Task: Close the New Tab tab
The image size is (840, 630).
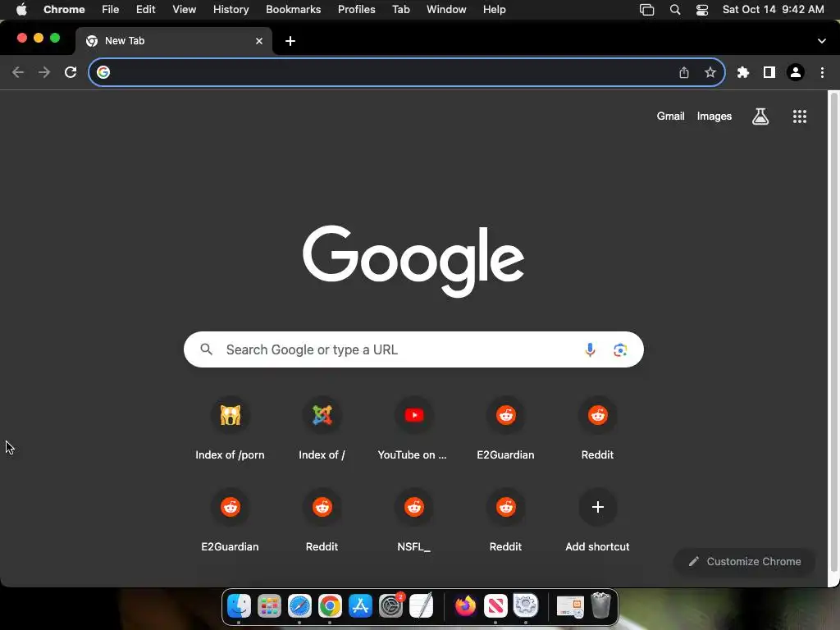Action: (259, 41)
